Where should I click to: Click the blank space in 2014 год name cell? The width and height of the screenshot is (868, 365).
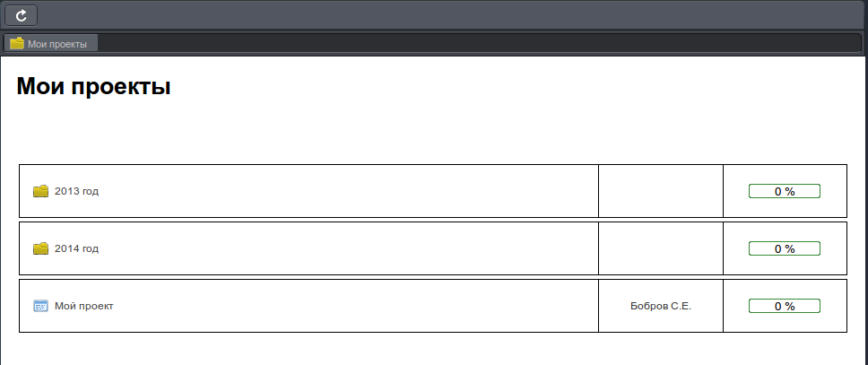point(349,248)
